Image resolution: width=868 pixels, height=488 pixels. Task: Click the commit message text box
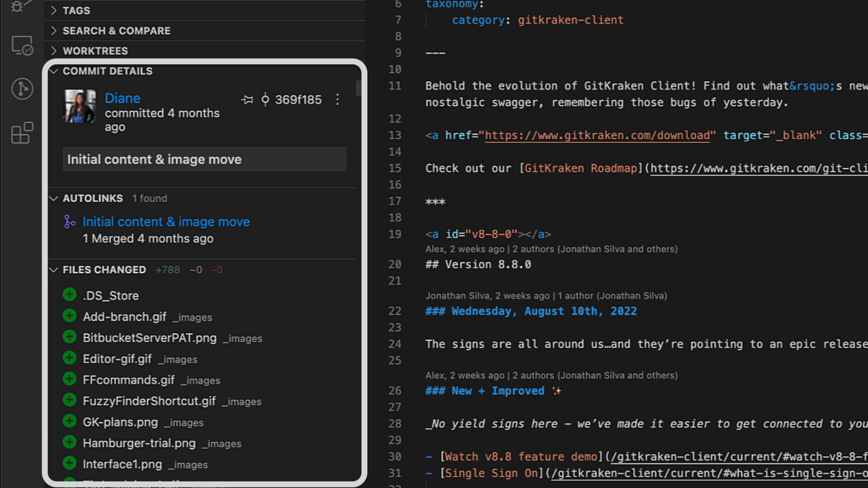click(x=204, y=160)
